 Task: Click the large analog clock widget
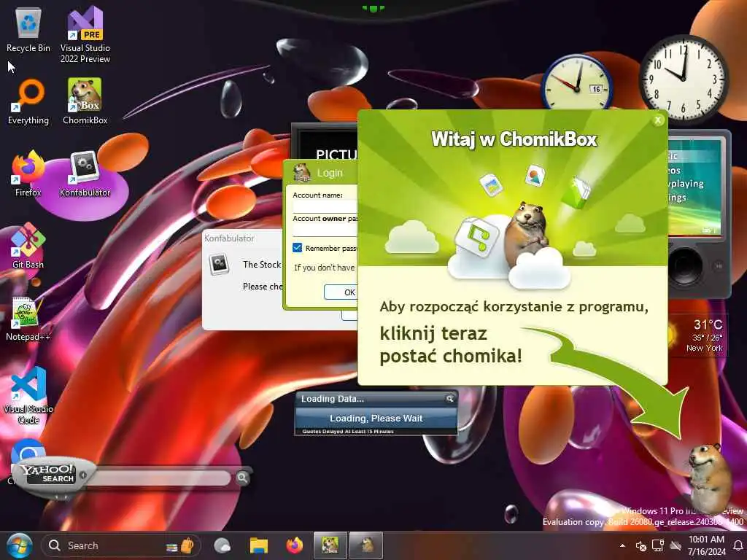pyautogui.click(x=684, y=79)
